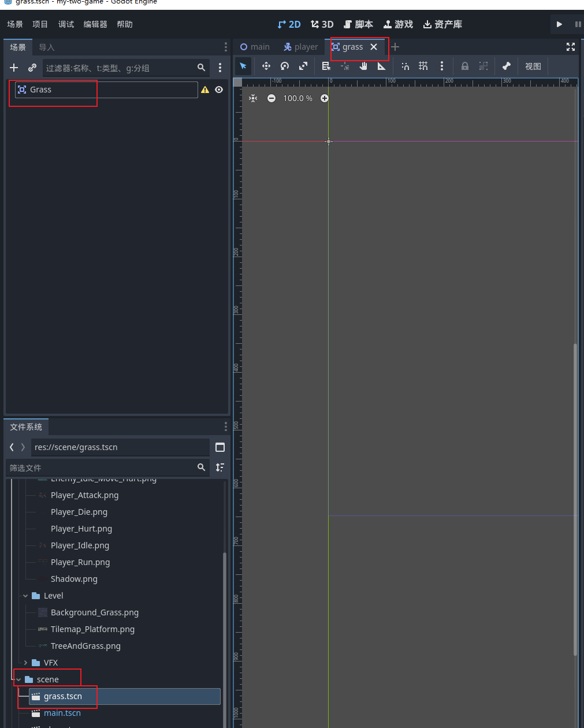This screenshot has height=728, width=584.
Task: Select the Scale Mode tool
Action: click(x=303, y=66)
